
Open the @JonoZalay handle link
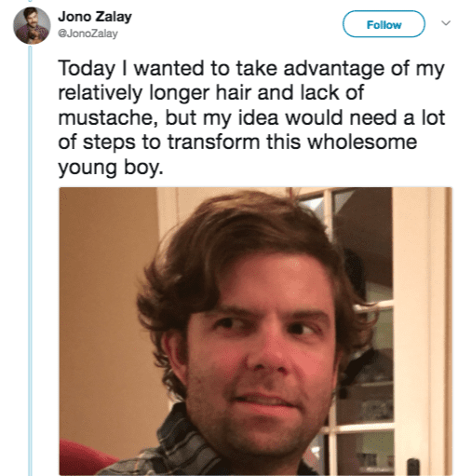tap(88, 34)
